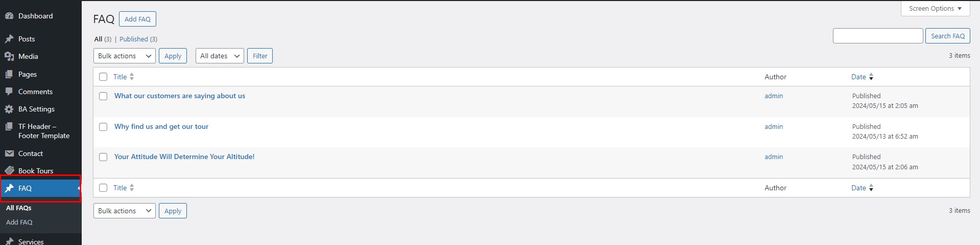The image size is (980, 245).
Task: Click the Book Tours ticket icon
Action: [9, 170]
